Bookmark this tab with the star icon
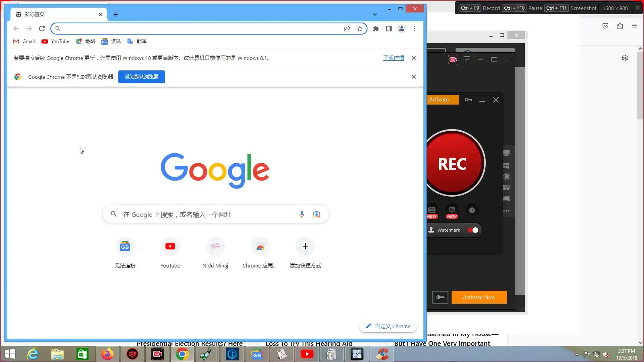The image size is (644, 362). coord(360,29)
